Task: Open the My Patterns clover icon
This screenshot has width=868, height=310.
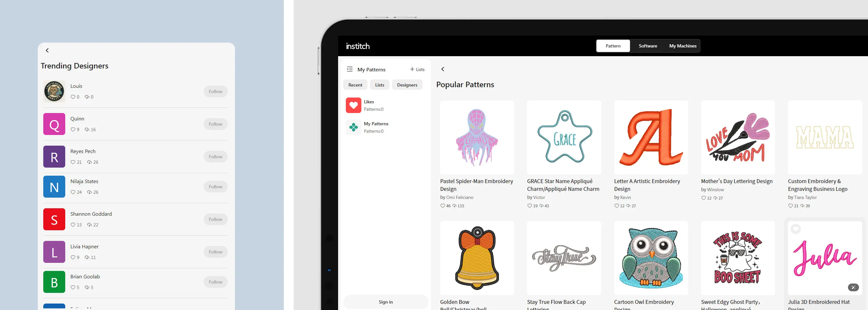Action: click(x=354, y=127)
